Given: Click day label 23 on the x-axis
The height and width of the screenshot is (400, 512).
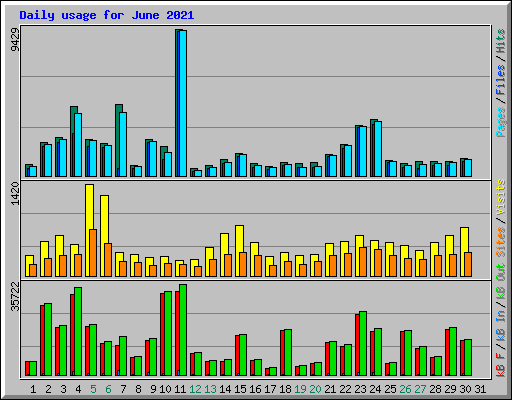Looking at the screenshot, I should tap(360, 389).
